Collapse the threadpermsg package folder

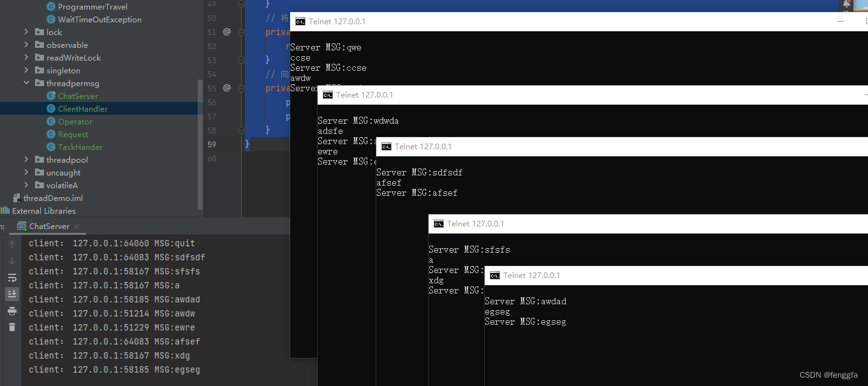click(26, 83)
